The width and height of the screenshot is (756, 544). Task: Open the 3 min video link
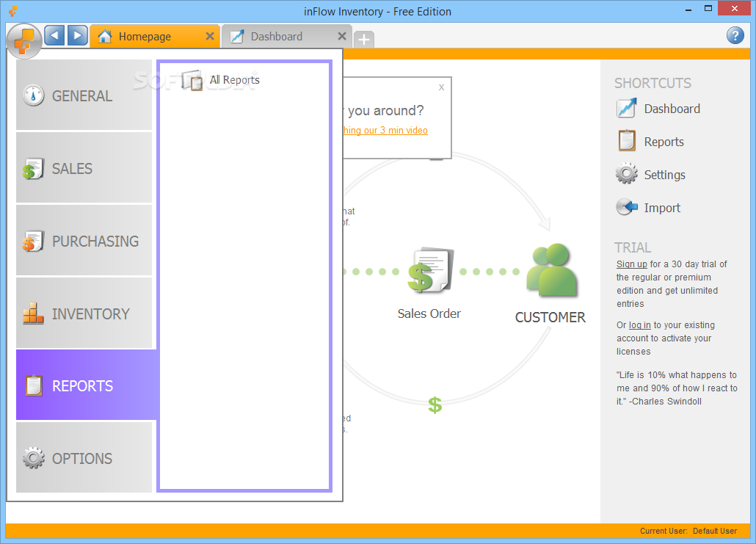coord(385,130)
